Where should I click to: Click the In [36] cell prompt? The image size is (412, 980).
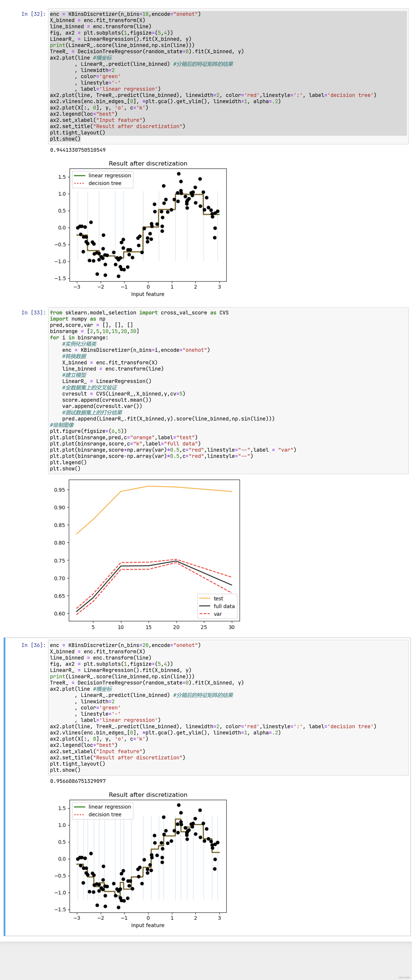pyautogui.click(x=33, y=645)
